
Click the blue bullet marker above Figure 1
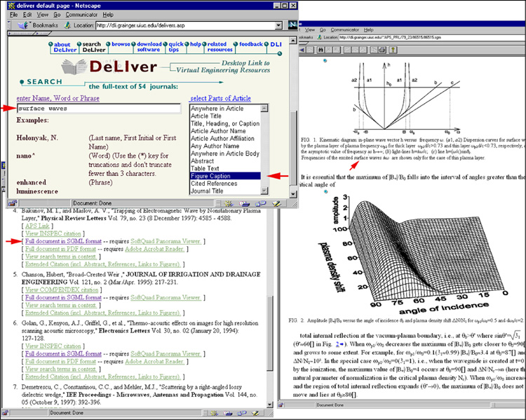(325, 61)
